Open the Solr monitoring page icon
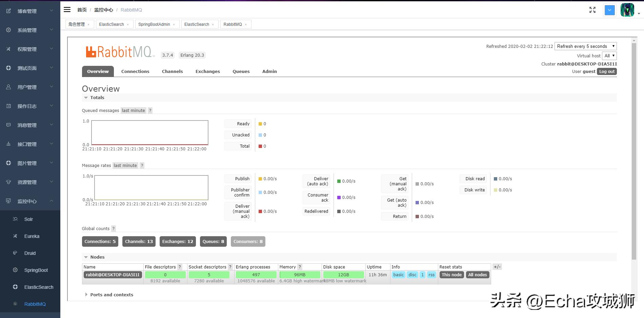The height and width of the screenshot is (318, 644). coord(15,219)
